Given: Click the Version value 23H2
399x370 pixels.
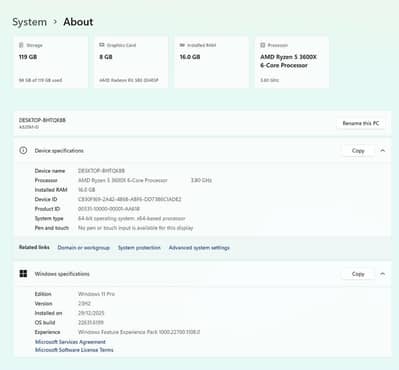Looking at the screenshot, I should coord(84,304).
